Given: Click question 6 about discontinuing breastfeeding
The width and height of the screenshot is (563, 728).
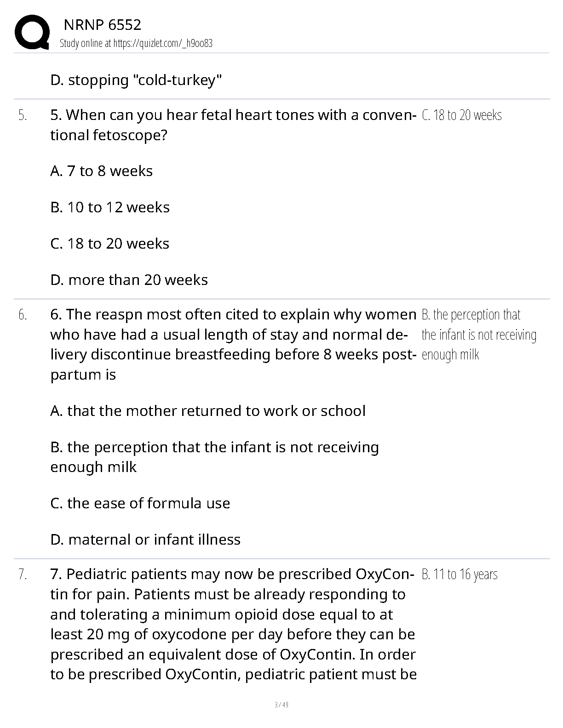Looking at the screenshot, I should pyautogui.click(x=233, y=344).
